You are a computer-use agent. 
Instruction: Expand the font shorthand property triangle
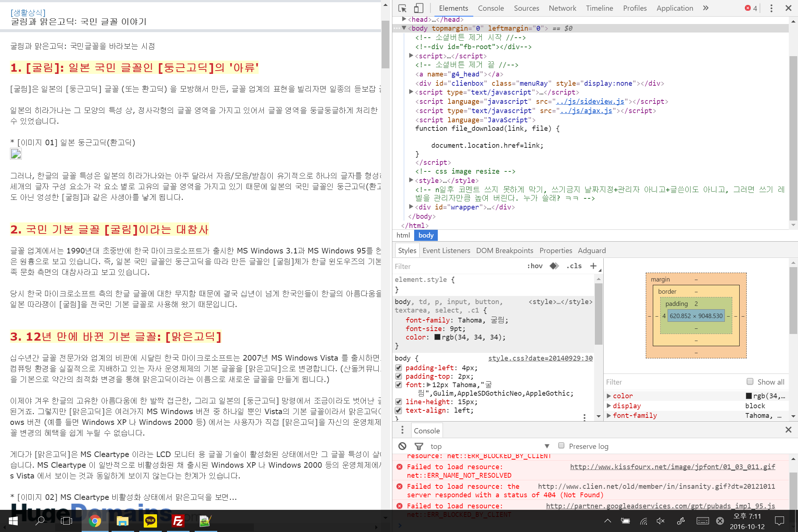[429, 385]
